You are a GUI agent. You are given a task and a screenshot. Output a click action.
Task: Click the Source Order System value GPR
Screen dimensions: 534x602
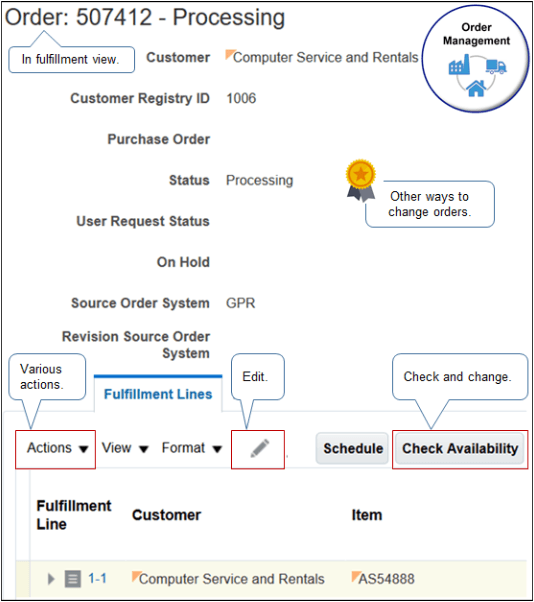tap(240, 303)
